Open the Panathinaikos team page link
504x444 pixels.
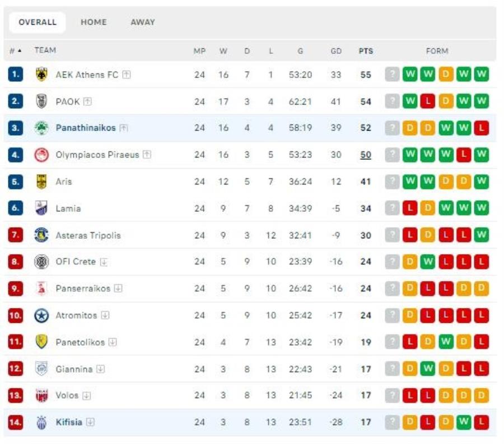pyautogui.click(x=86, y=128)
